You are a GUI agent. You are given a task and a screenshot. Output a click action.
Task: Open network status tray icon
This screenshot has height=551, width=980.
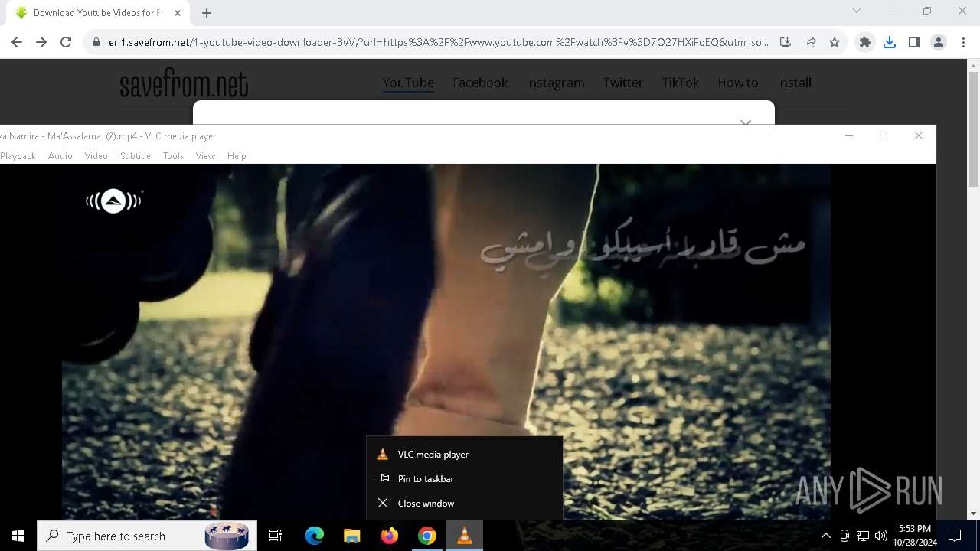pyautogui.click(x=863, y=536)
